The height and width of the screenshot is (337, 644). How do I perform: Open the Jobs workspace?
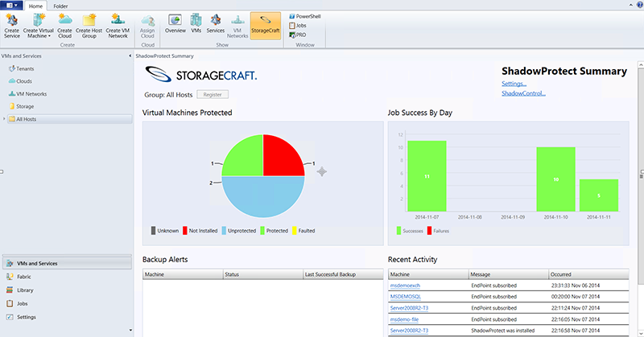click(17, 304)
